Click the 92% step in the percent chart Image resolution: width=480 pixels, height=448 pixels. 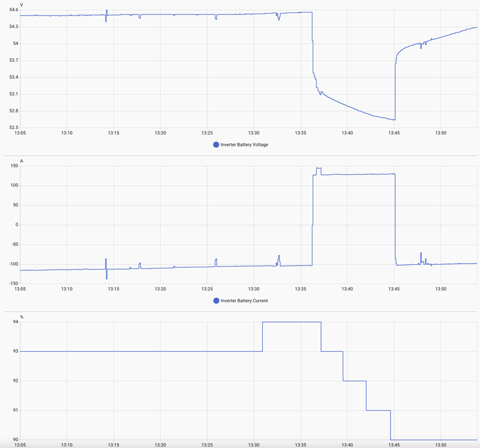(355, 381)
